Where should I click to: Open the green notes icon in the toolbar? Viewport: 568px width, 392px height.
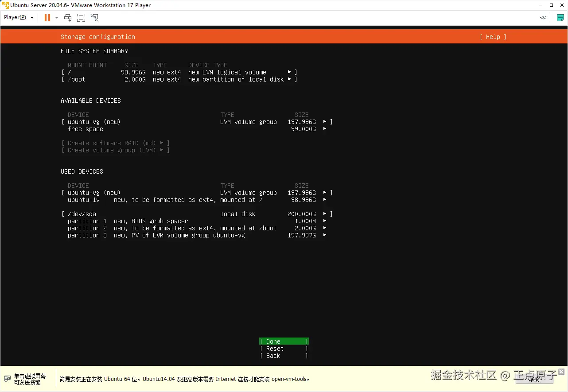560,18
